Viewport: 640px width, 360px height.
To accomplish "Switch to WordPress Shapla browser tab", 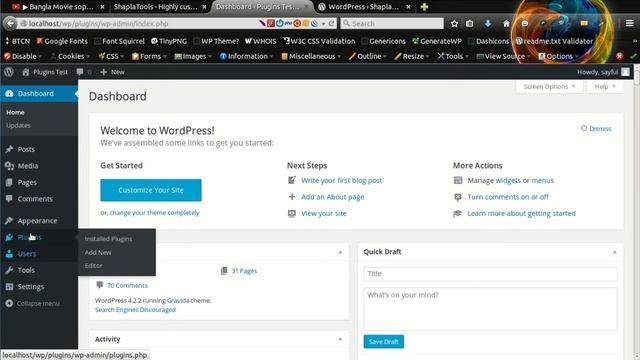I will click(364, 7).
